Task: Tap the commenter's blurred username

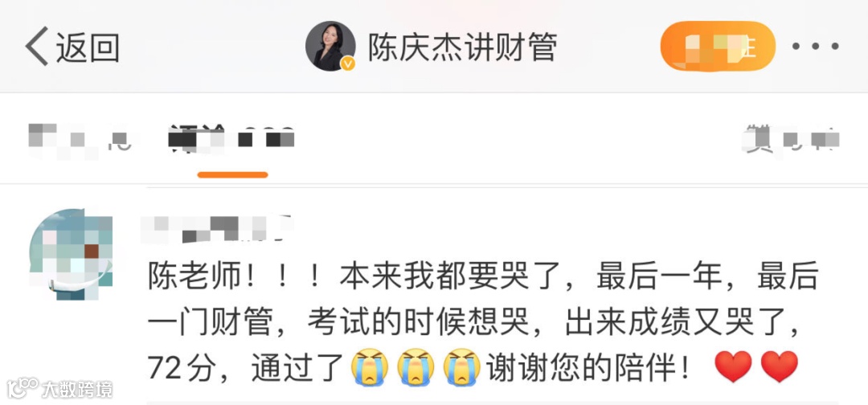Action: [x=215, y=228]
